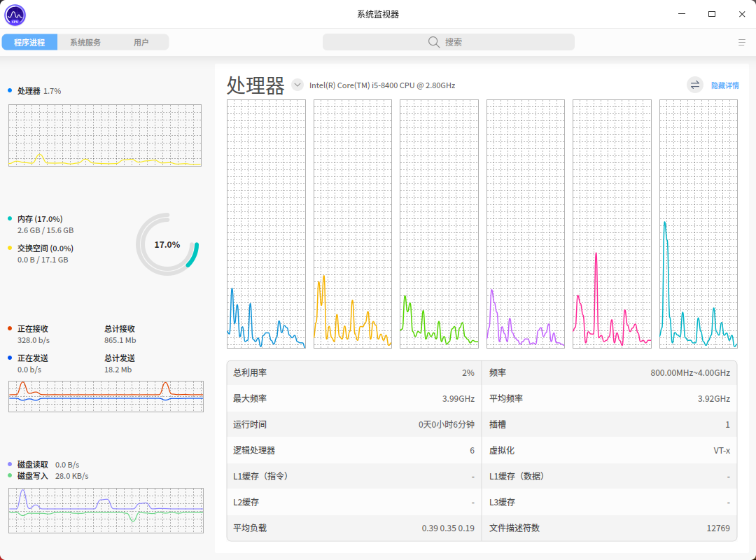The image size is (756, 560).
Task: Click the L1缓存（指令）row
Action: click(354, 476)
